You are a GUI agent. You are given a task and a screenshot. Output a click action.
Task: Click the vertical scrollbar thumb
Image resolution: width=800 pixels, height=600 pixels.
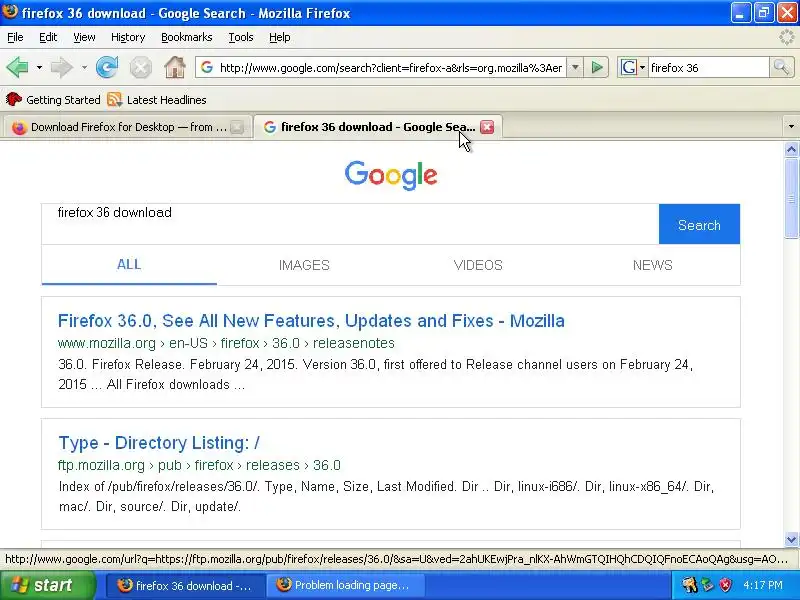(x=791, y=198)
